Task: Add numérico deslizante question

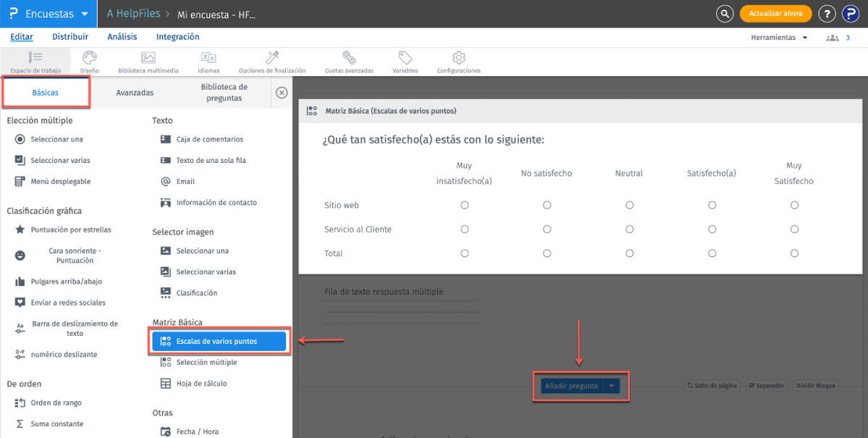Action: click(56, 355)
